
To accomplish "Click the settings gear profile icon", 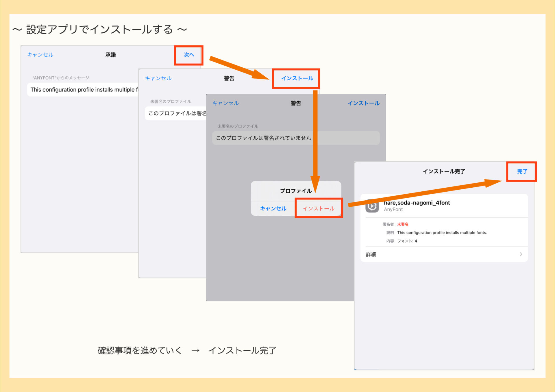I will (372, 206).
